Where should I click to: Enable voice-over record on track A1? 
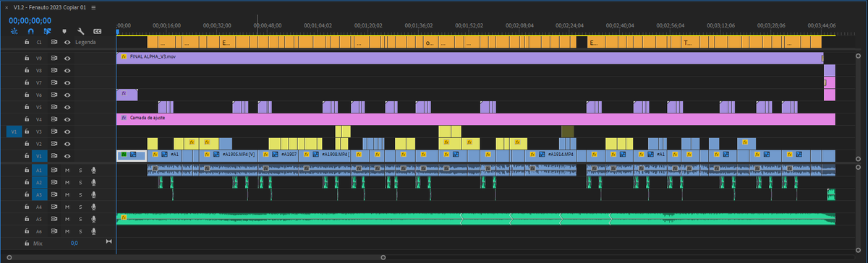[x=93, y=170]
